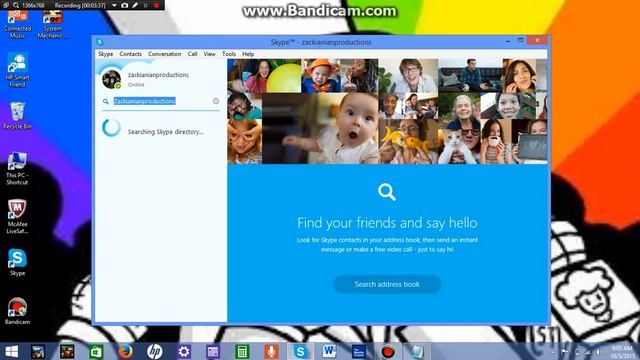Open Connected Music desktop shortcut
The width and height of the screenshot is (640, 360).
pos(17,23)
